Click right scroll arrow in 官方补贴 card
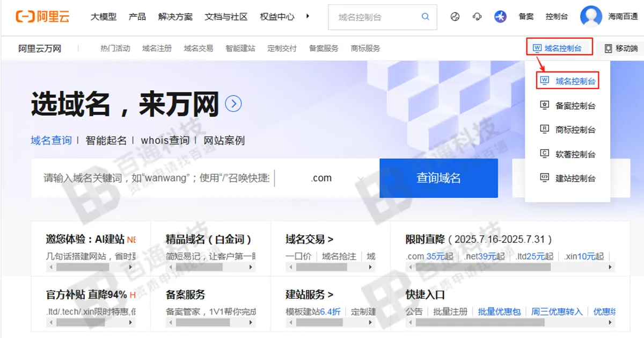The image size is (644, 338). tap(131, 322)
